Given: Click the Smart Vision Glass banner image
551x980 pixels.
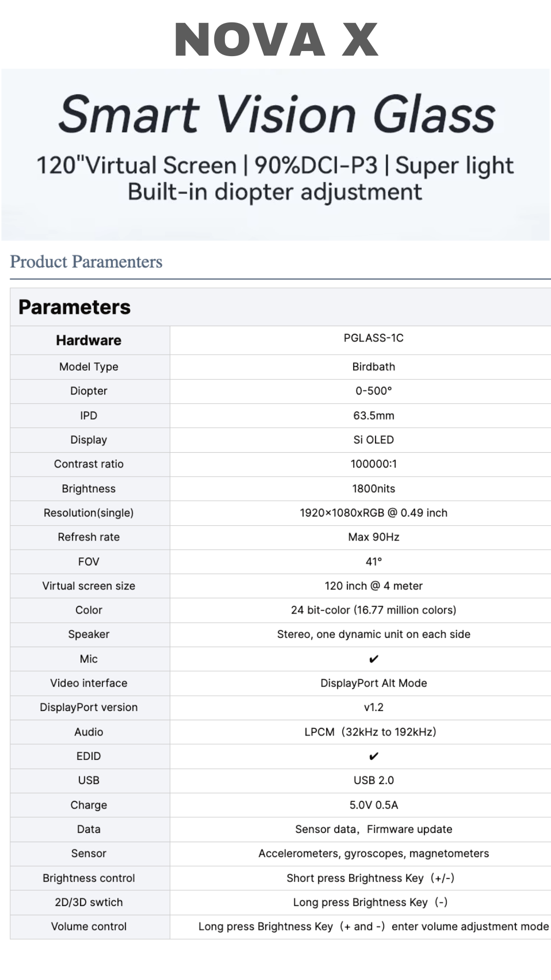Looking at the screenshot, I should pyautogui.click(x=276, y=153).
